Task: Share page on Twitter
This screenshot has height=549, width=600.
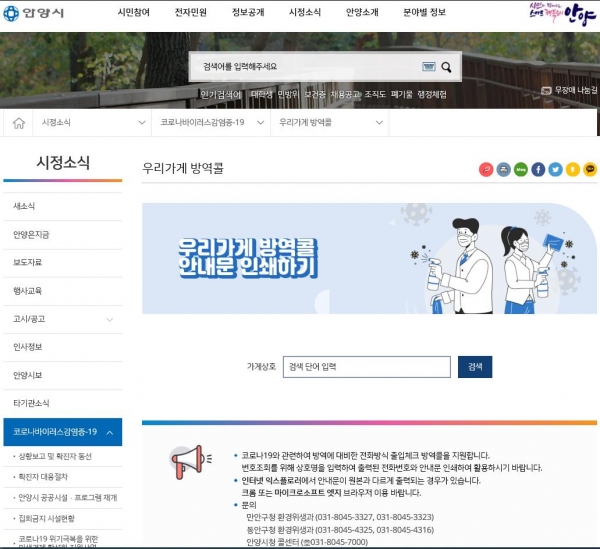Action: click(556, 169)
